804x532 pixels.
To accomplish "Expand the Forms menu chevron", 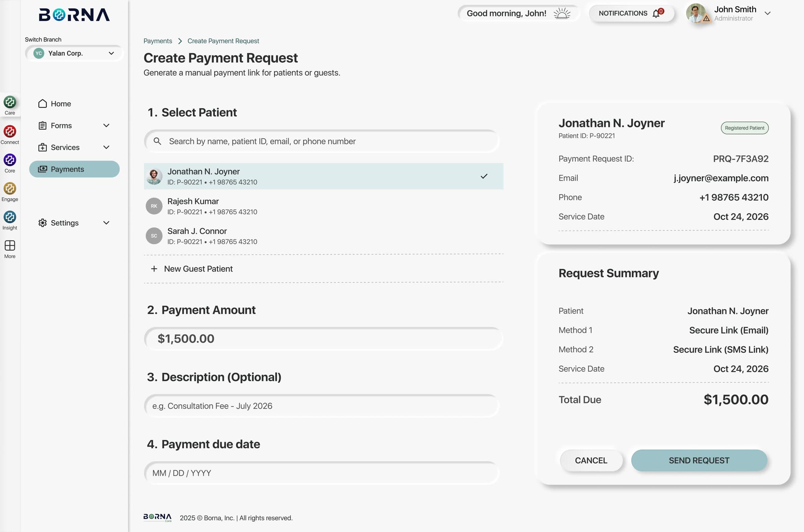I will pos(106,125).
